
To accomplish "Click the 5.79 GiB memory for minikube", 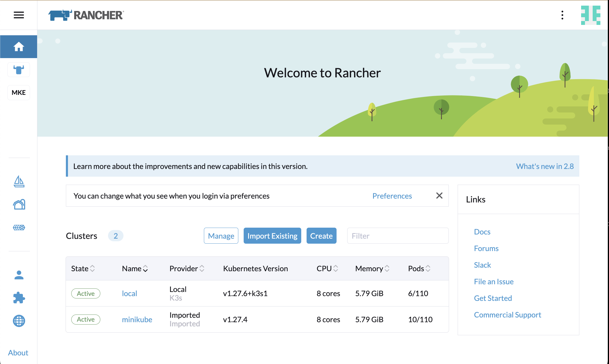I will 369,320.
